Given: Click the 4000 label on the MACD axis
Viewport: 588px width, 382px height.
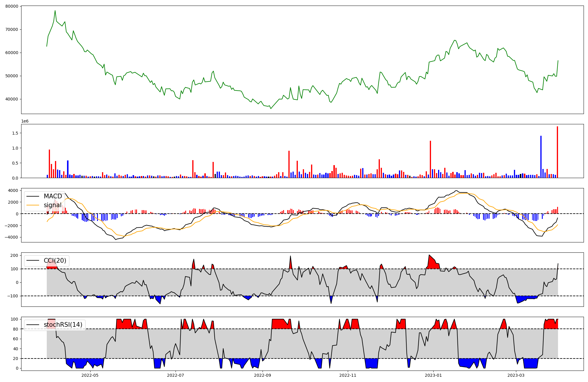Looking at the screenshot, I should tap(13, 190).
